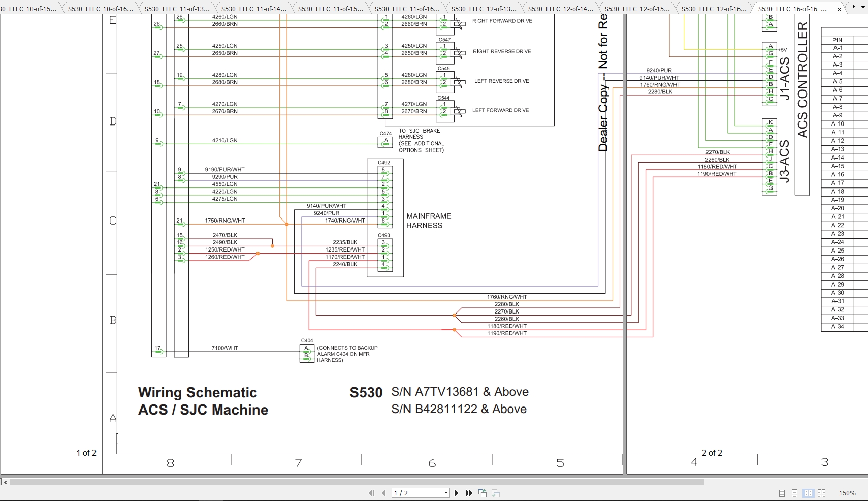Switch to the S530_ELEC_12-of-13 tab
868x501 pixels.
484,8
